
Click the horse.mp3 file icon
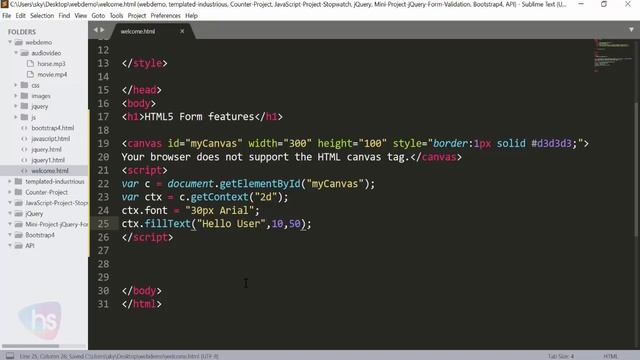tap(30, 63)
